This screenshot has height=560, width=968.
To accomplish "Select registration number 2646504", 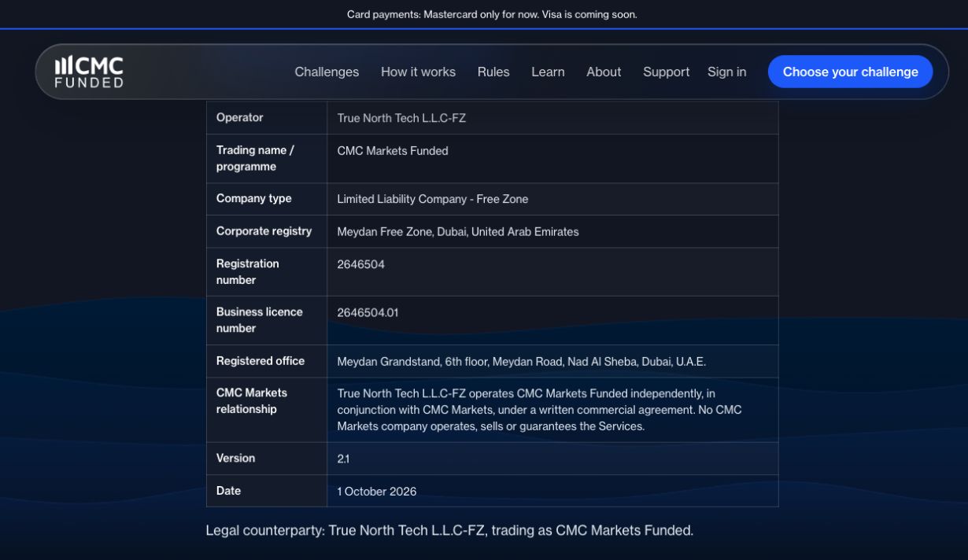I will 361,264.
